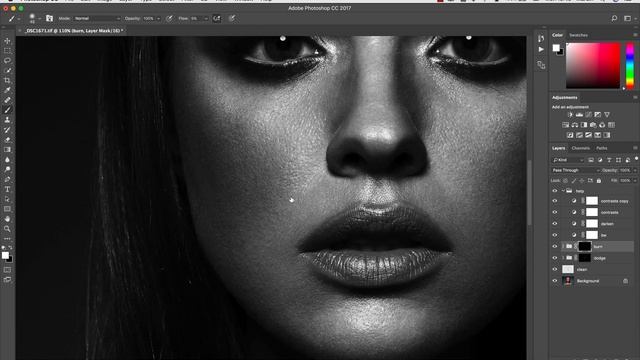
Task: Select the Move tool
Action: point(7,41)
